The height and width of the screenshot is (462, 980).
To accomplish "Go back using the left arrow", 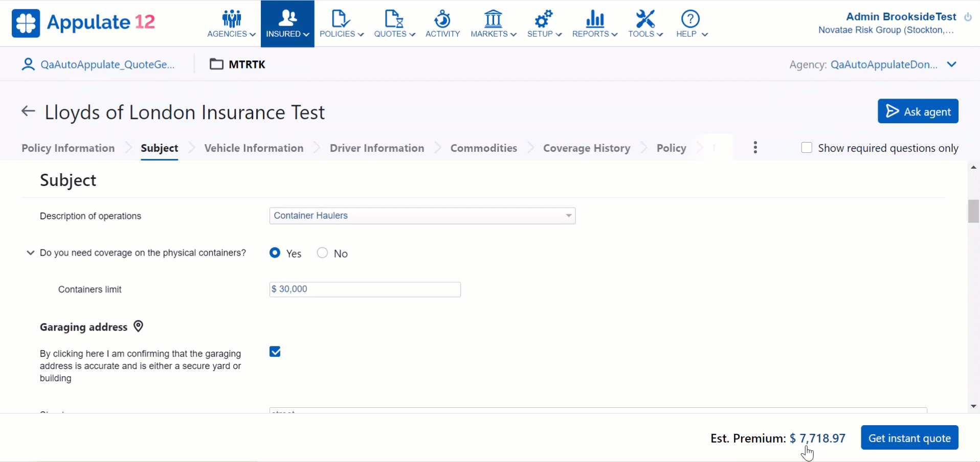I will 28,111.
